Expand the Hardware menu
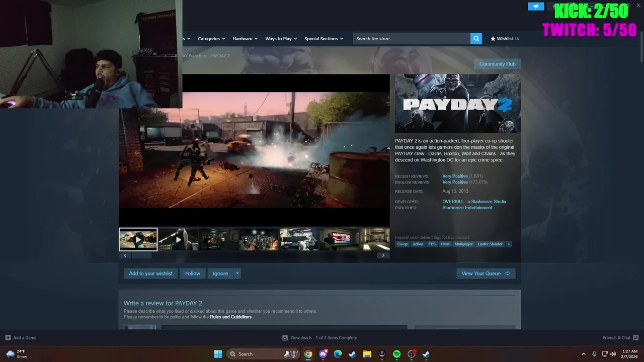 [245, 39]
